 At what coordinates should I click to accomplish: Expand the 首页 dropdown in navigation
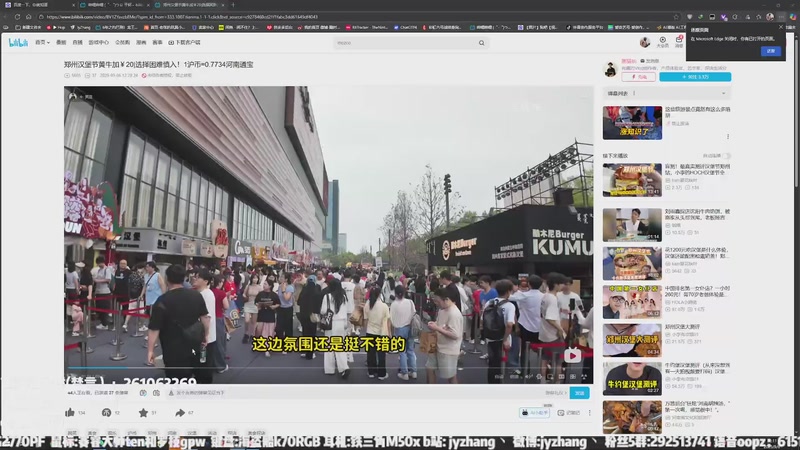click(x=42, y=43)
